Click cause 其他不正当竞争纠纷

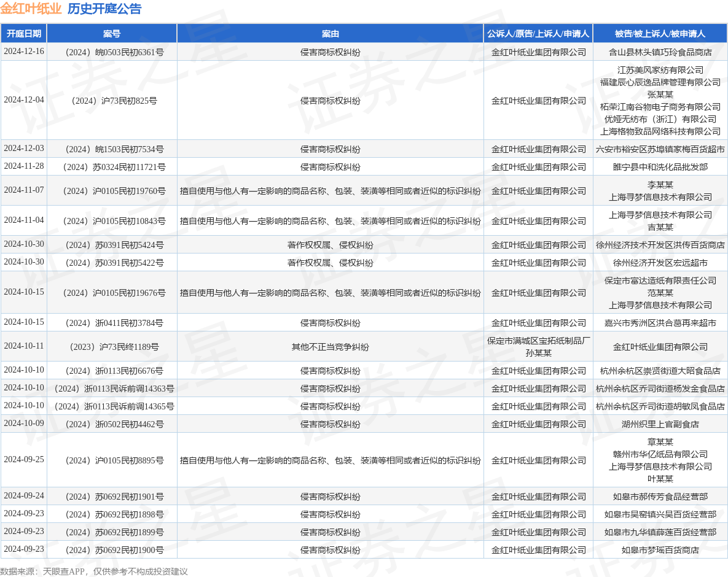[330, 347]
